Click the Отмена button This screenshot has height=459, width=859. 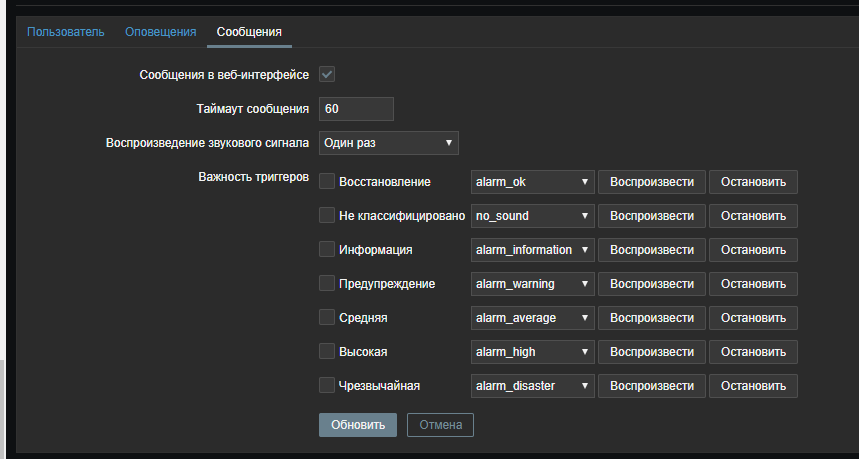[x=440, y=424]
